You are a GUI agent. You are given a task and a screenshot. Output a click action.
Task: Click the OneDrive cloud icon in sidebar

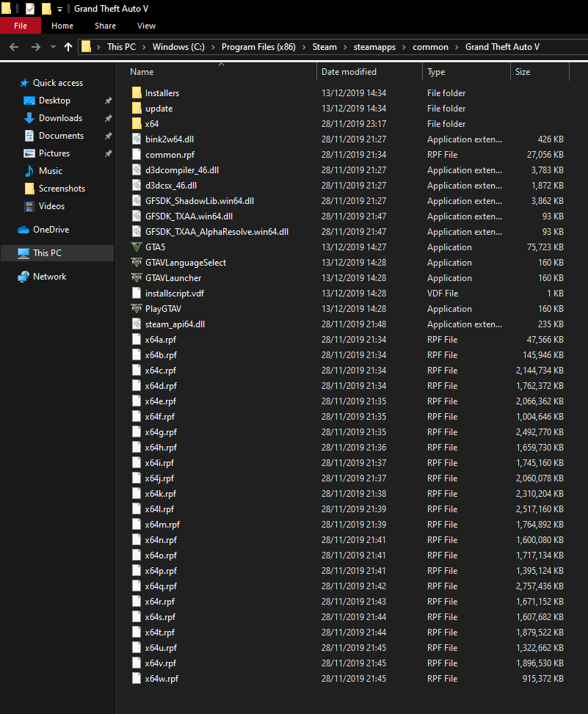coord(24,229)
